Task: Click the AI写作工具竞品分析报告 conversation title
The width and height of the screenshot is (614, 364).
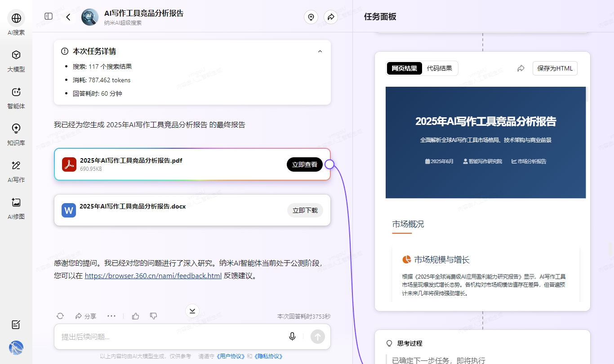Action: [x=144, y=13]
